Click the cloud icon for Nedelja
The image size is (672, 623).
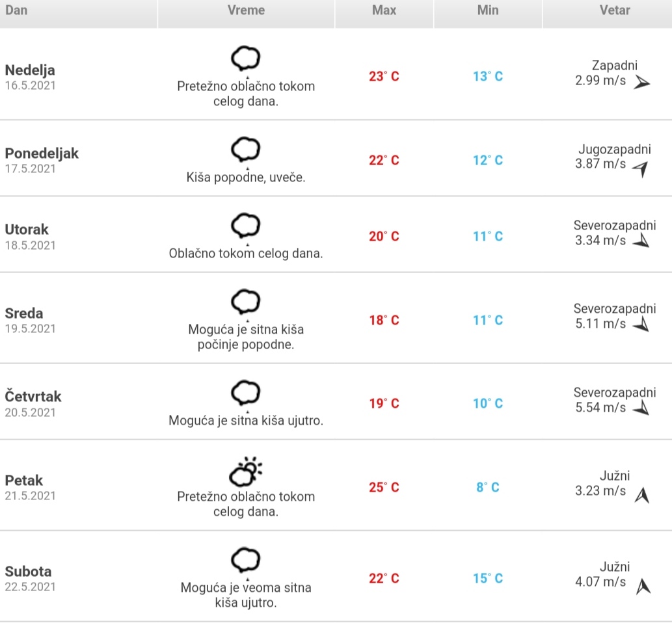[245, 59]
